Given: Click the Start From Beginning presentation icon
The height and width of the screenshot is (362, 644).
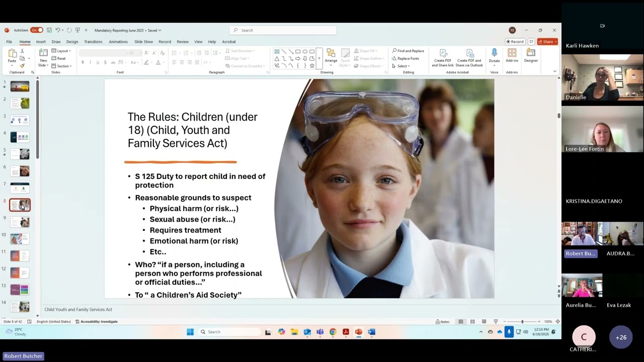Looking at the screenshot, I should click(x=78, y=30).
